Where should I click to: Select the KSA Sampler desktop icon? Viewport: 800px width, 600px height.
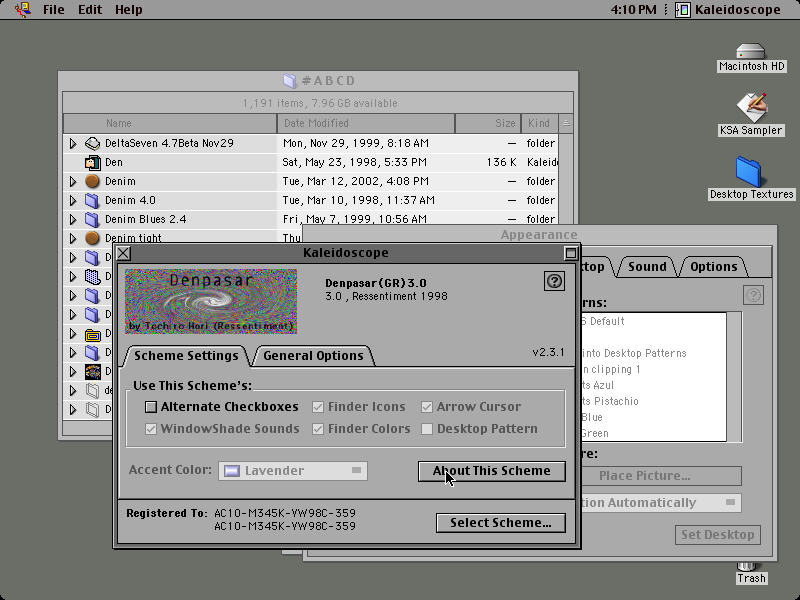pyautogui.click(x=751, y=107)
